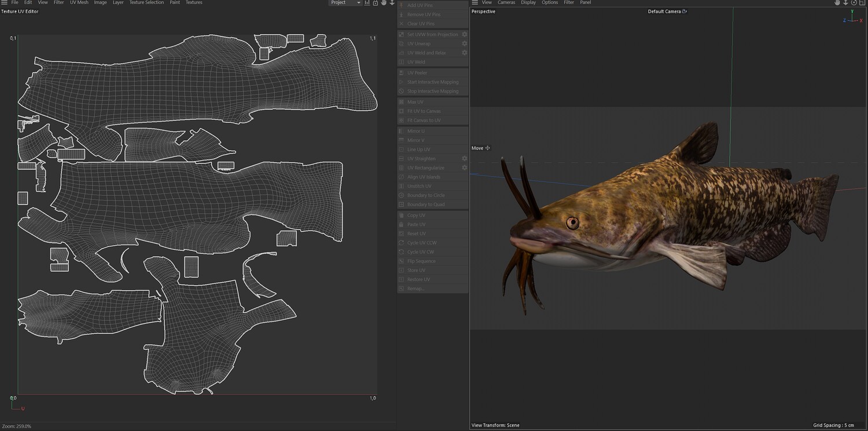The width and height of the screenshot is (868, 431).
Task: Toggle the UV editor histogram icon
Action: [x=367, y=3]
